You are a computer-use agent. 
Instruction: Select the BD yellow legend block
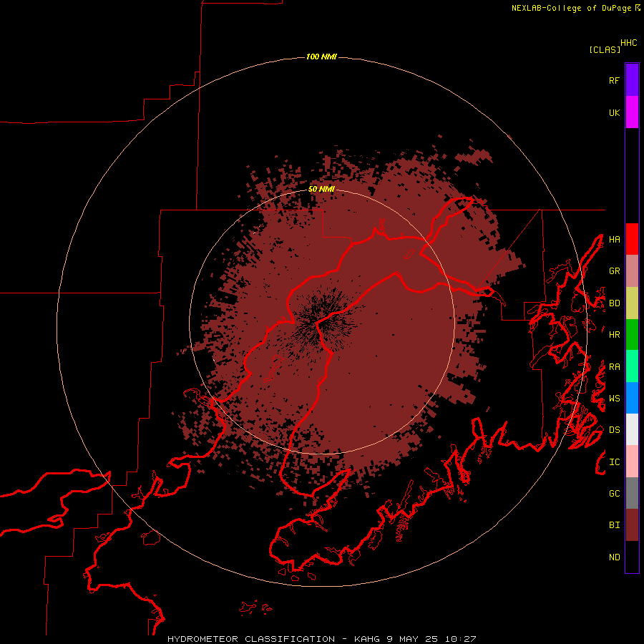pos(632,303)
